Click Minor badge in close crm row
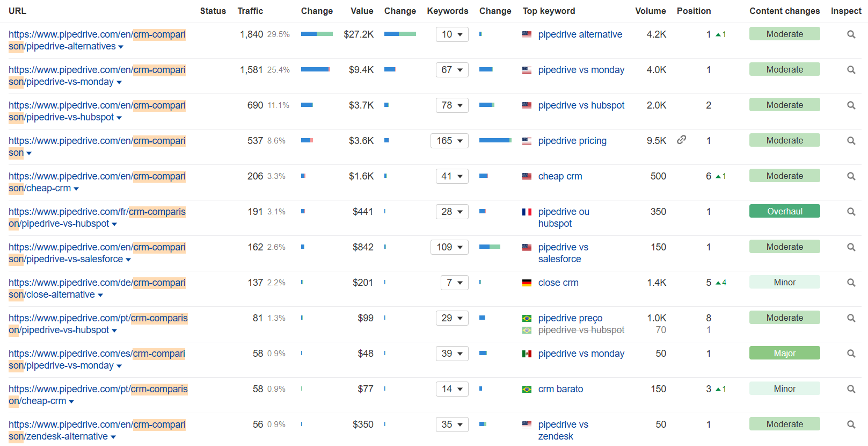This screenshot has height=446, width=868. pyautogui.click(x=785, y=282)
